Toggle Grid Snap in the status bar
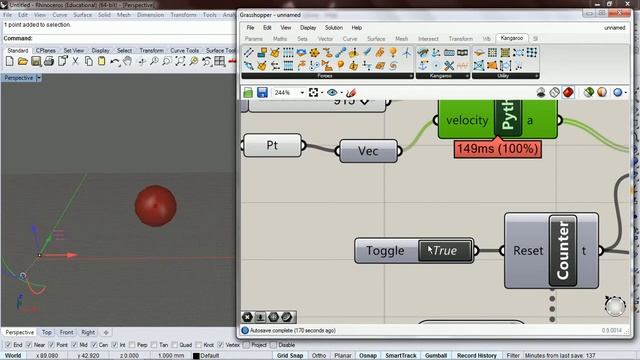Screen dimensions: 640x360 tap(290, 356)
